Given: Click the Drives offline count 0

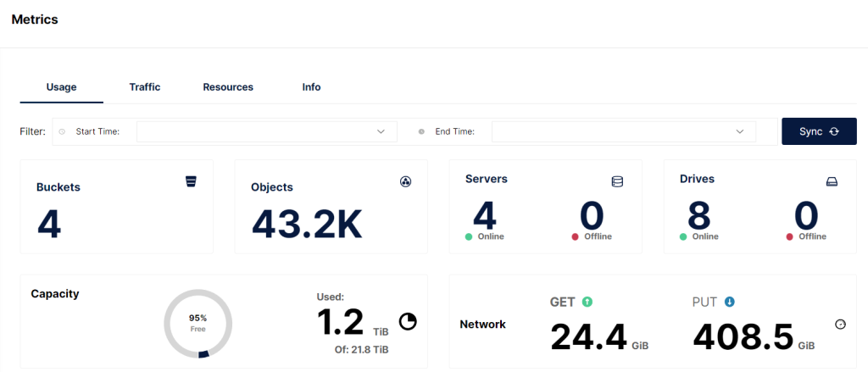Looking at the screenshot, I should [x=806, y=216].
